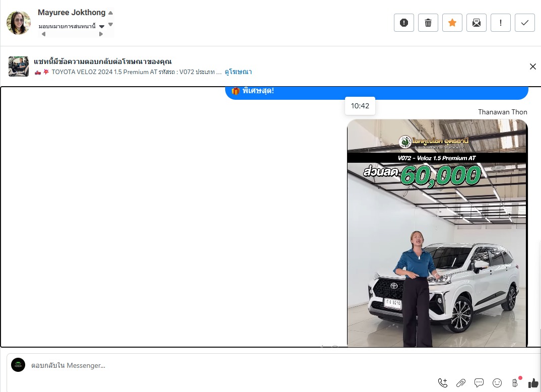Start a call using phone-plus icon

(x=443, y=383)
